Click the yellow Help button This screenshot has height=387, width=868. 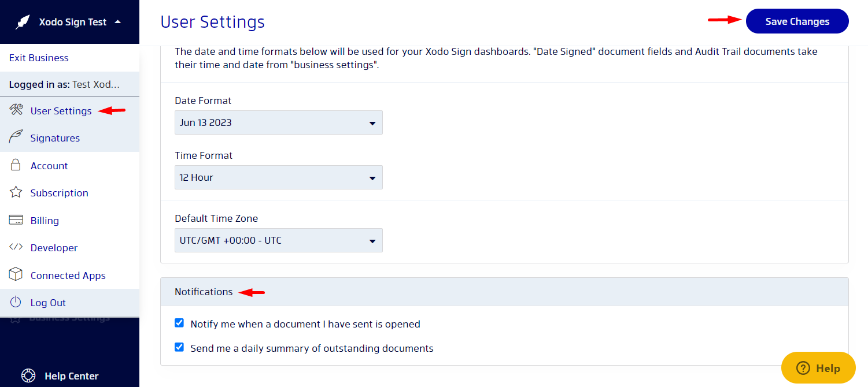[818, 368]
